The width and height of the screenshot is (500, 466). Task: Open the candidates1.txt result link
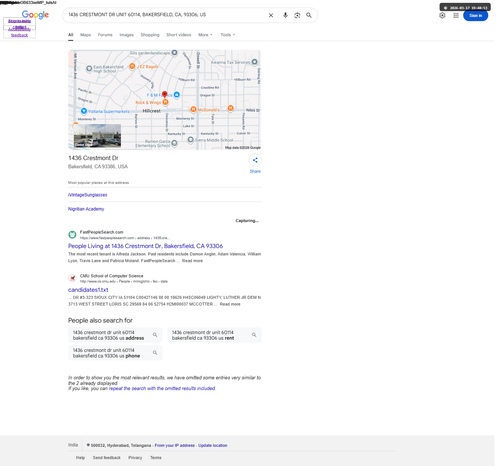click(x=88, y=290)
